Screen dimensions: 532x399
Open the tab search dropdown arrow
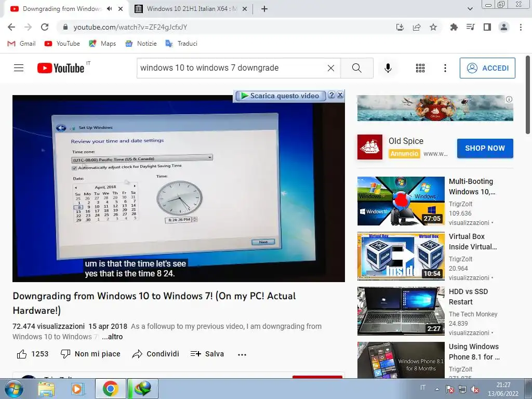470,9
